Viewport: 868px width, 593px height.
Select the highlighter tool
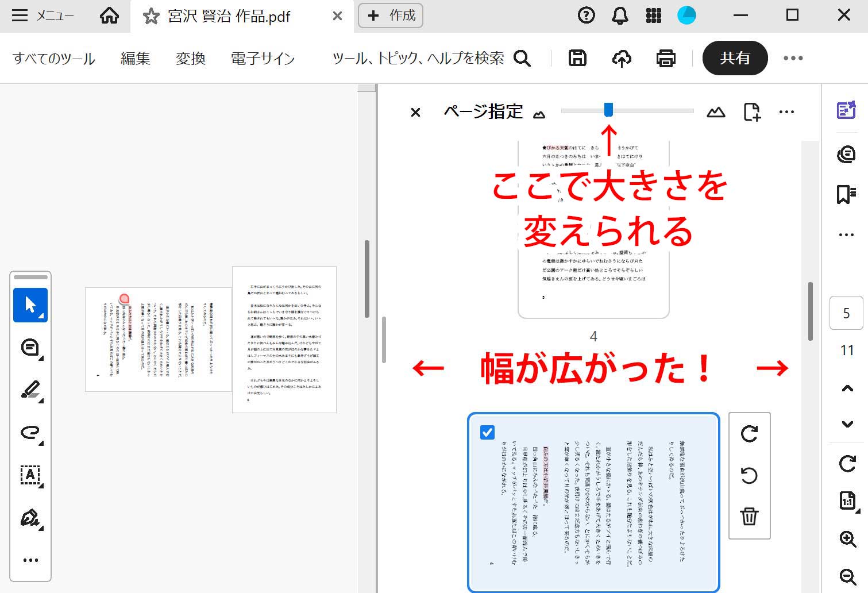(30, 390)
